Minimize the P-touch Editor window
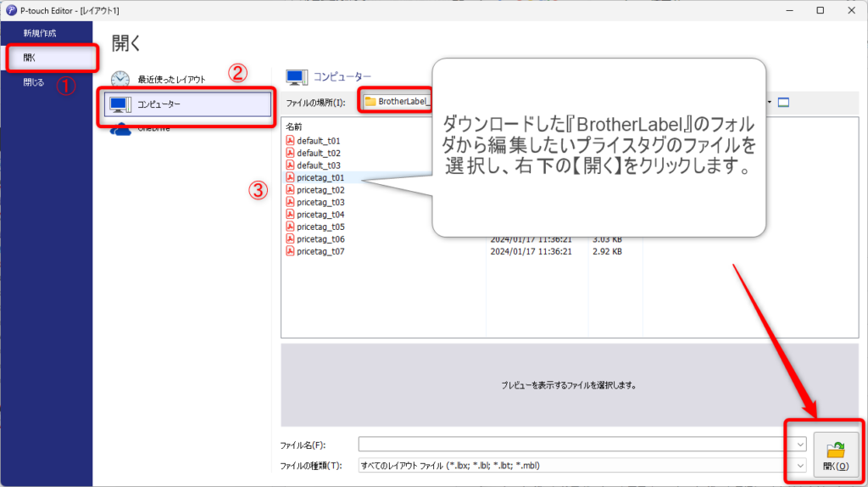 point(790,10)
